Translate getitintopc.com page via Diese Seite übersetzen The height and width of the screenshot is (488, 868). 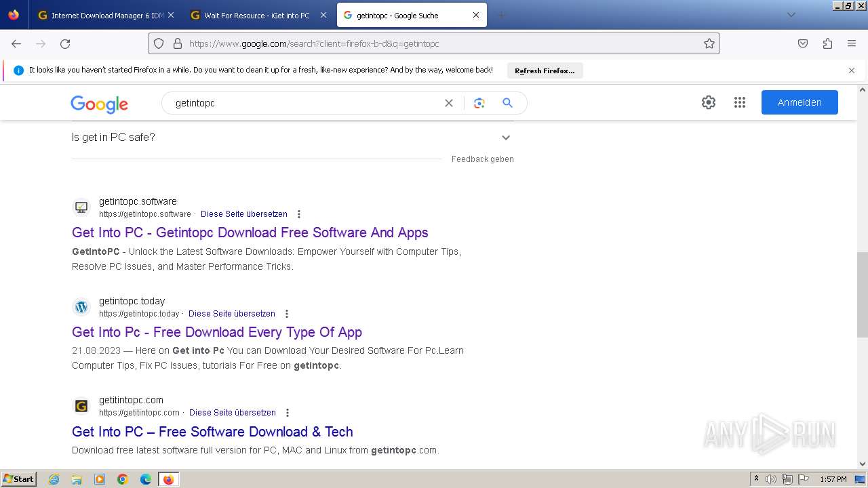[233, 413]
